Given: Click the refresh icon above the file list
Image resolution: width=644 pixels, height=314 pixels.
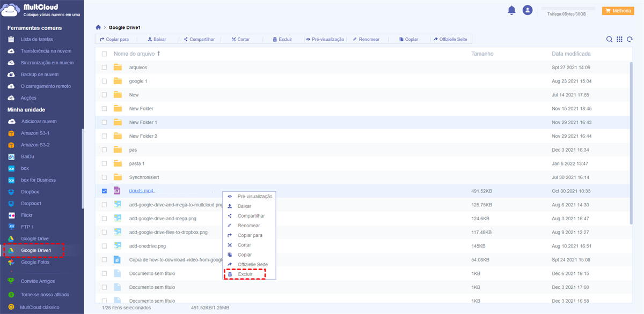Looking at the screenshot, I should pyautogui.click(x=630, y=39).
